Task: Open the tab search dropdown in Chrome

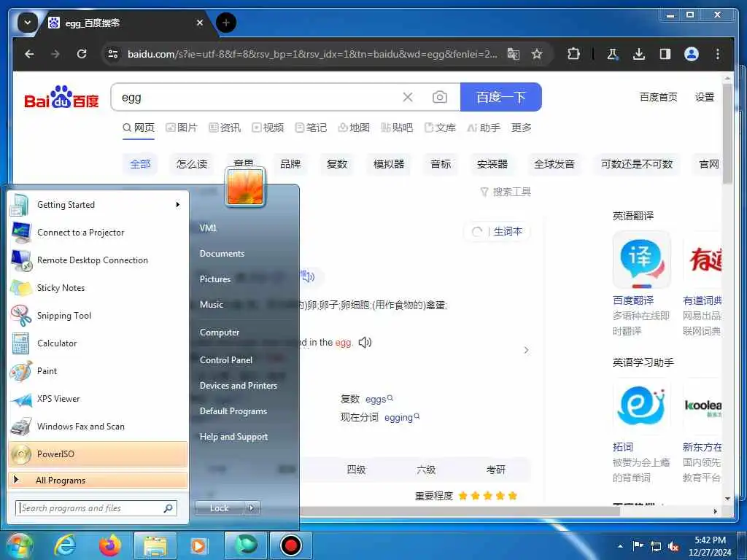Action: click(28, 23)
